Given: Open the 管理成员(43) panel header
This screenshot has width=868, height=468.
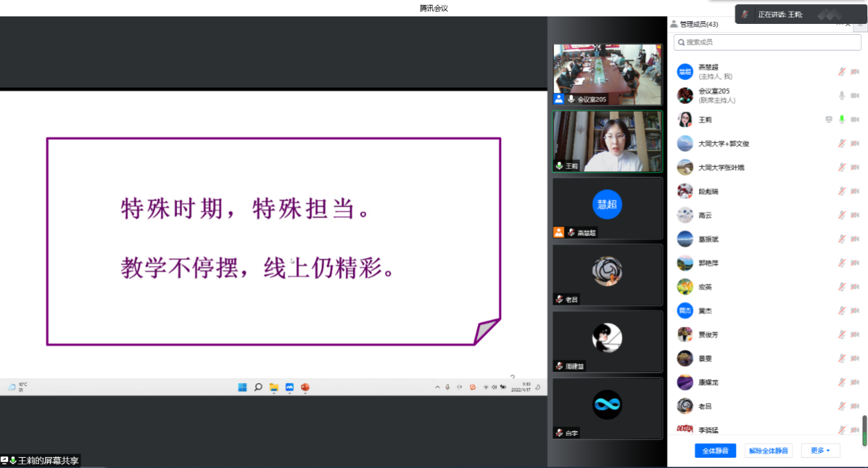Looking at the screenshot, I should click(698, 24).
